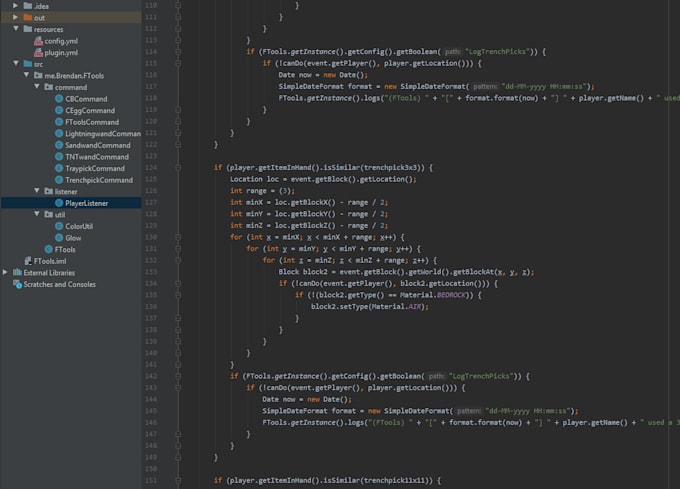
Task: Click the src folder icon
Action: (28, 64)
